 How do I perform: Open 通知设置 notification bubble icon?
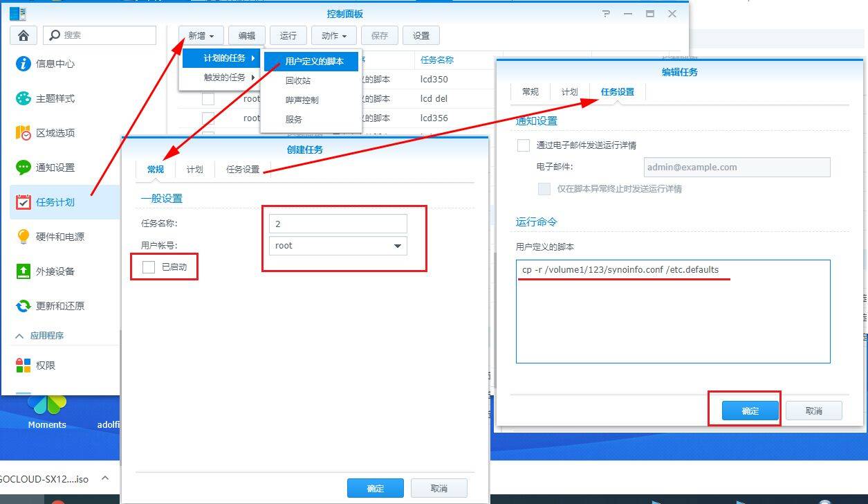(24, 168)
